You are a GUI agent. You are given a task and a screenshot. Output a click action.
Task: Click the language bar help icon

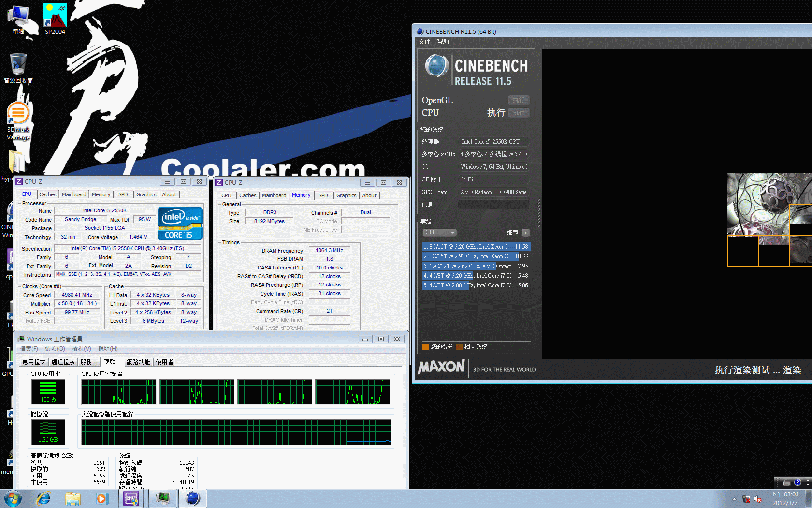click(x=797, y=482)
